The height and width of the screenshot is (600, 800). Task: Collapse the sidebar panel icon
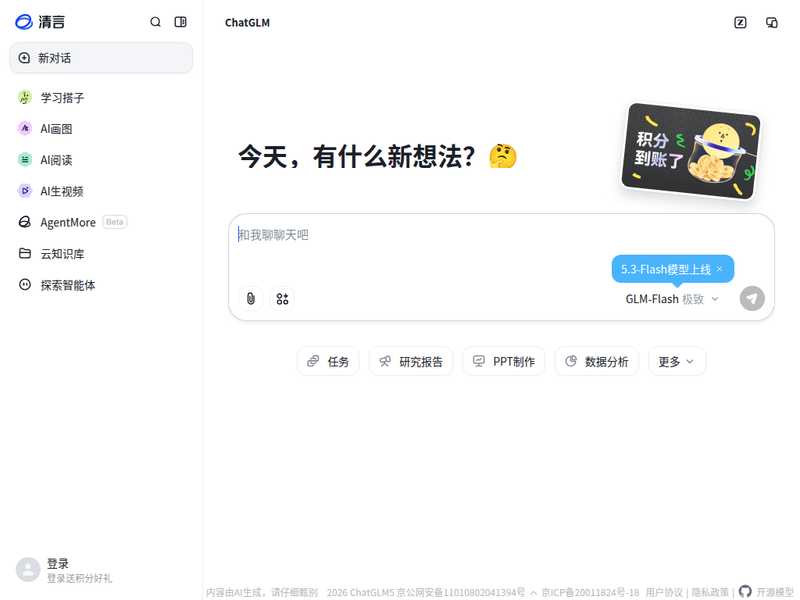coord(181,22)
